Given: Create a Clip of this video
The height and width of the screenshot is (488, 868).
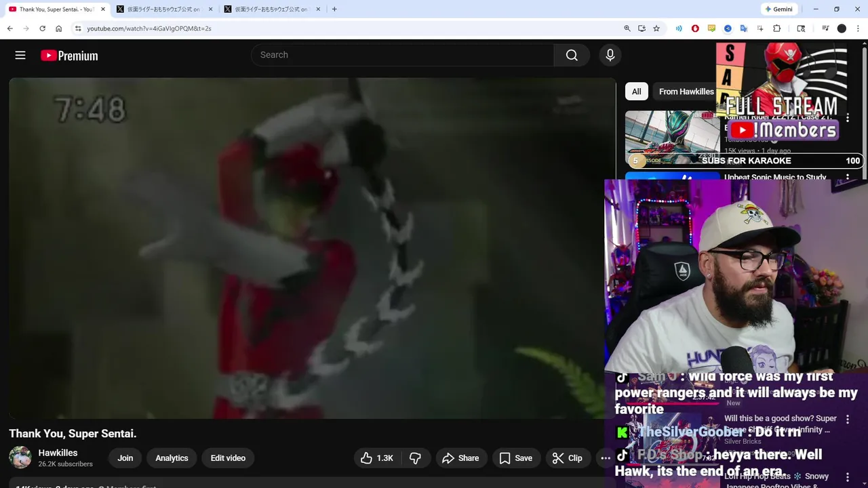Looking at the screenshot, I should coord(567,458).
